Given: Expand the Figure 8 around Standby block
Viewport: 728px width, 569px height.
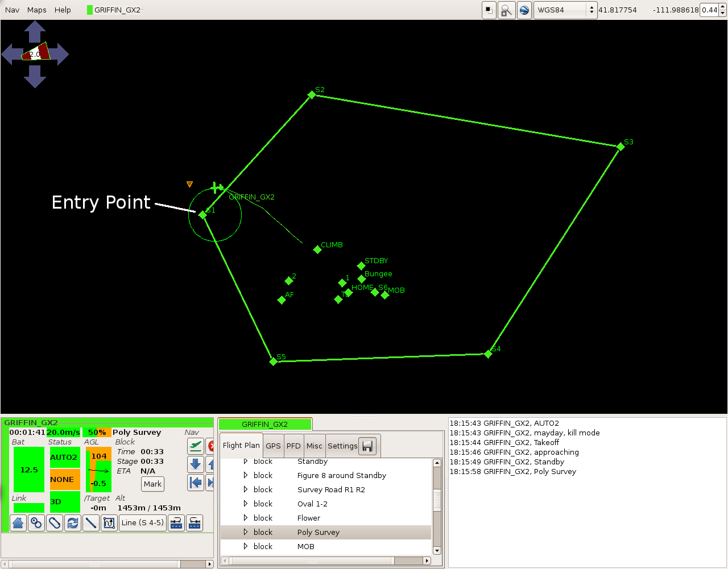Looking at the screenshot, I should pos(246,475).
